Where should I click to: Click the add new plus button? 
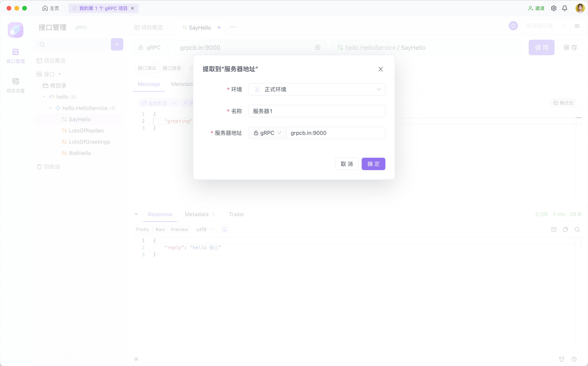pyautogui.click(x=117, y=45)
